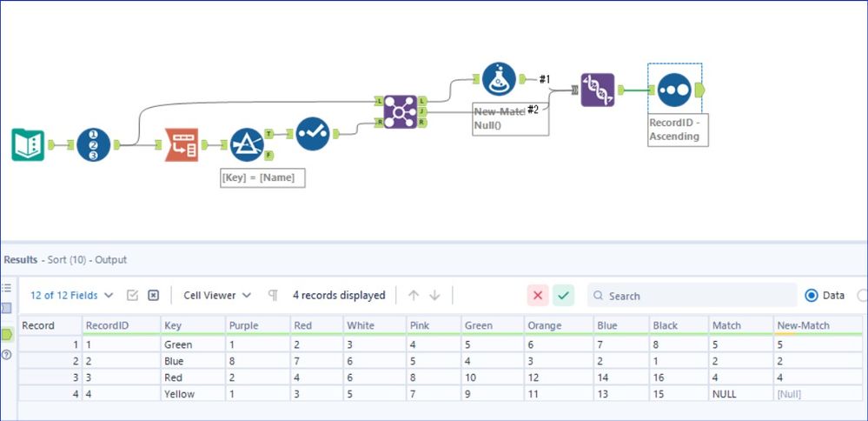Screen dimensions: 868x421
Task: Click the 4 records displayed label
Action: [x=339, y=295]
